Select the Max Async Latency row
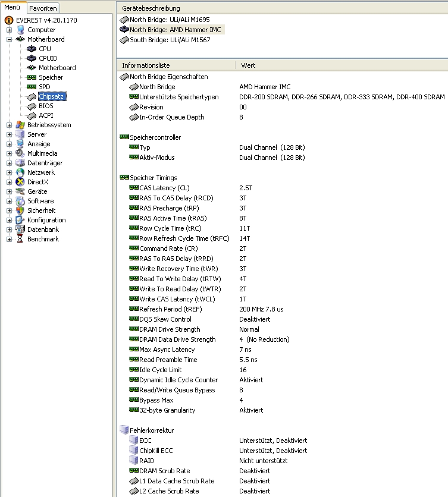Viewport: 448px width, 497px height. (x=283, y=350)
